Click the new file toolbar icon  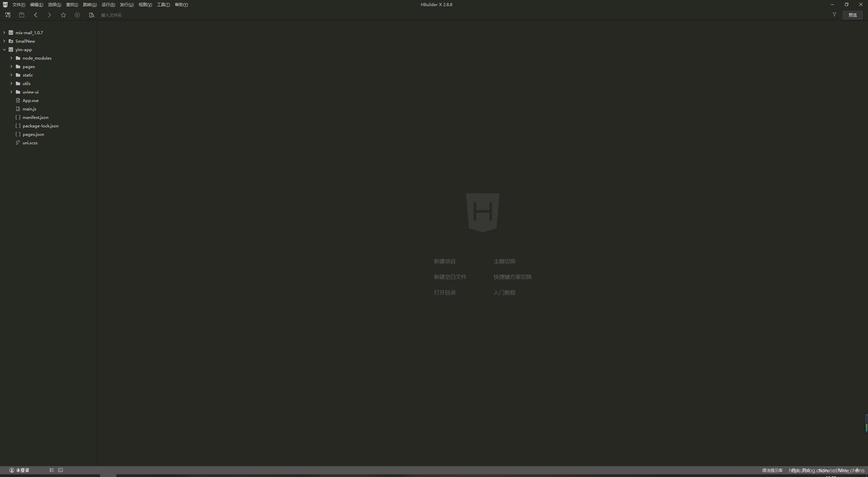point(8,15)
